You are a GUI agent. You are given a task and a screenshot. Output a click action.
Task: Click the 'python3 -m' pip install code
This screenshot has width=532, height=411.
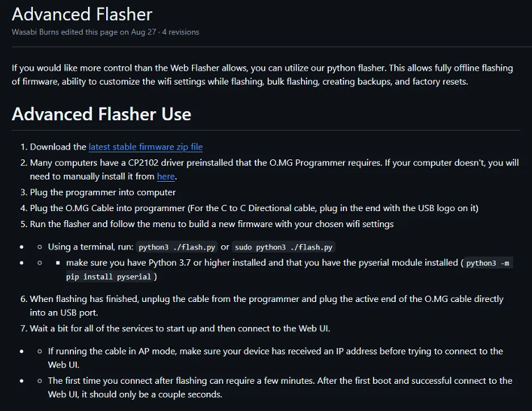[488, 263]
